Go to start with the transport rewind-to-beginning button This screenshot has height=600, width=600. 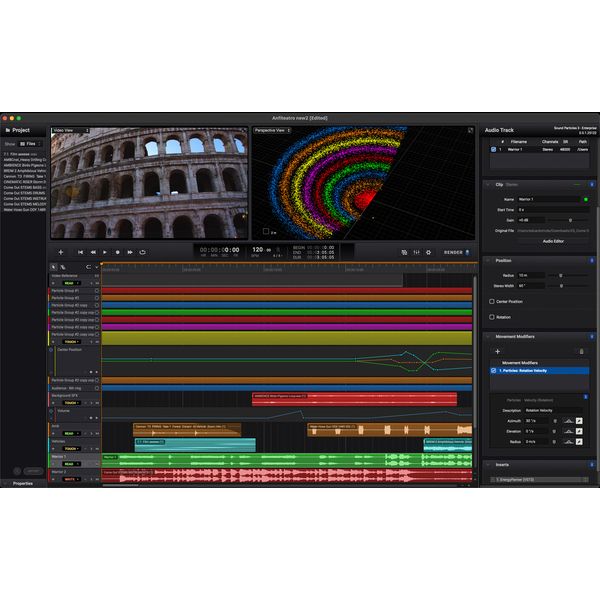point(80,252)
